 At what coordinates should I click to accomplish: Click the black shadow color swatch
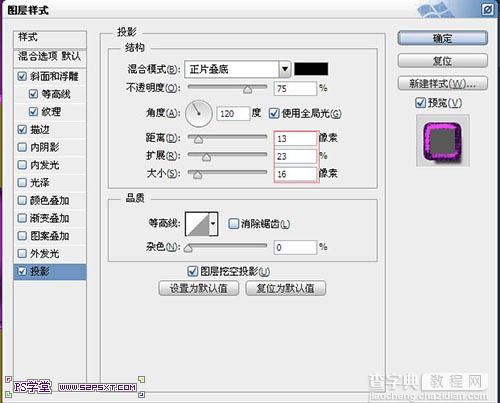pos(311,69)
